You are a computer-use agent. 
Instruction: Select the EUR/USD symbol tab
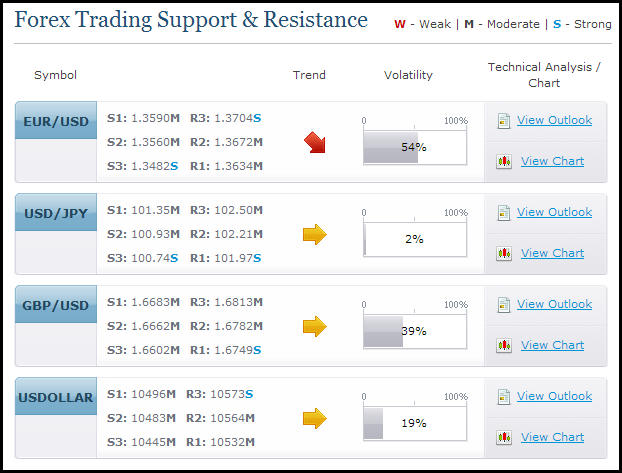coord(56,121)
